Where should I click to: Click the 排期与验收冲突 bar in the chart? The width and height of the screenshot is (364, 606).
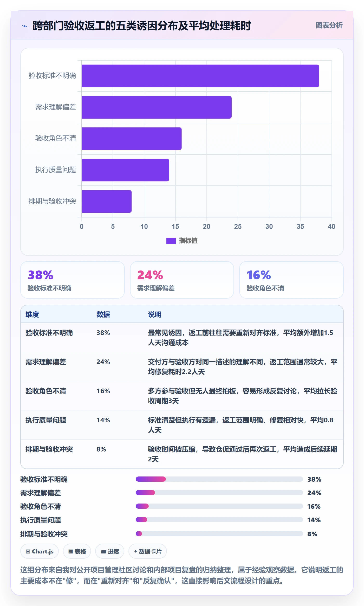tap(107, 201)
